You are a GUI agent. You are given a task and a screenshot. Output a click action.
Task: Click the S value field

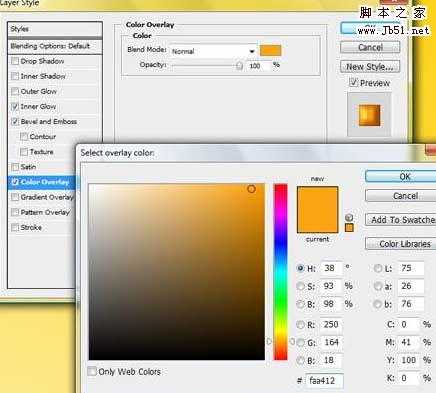[x=331, y=286]
